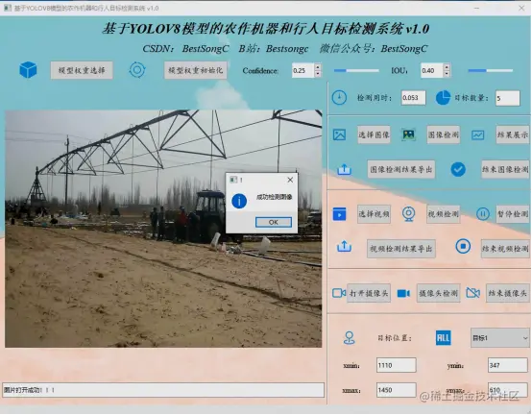This screenshot has height=415, width=532.
Task: Click 图像检测结果导出 button
Action: click(401, 169)
